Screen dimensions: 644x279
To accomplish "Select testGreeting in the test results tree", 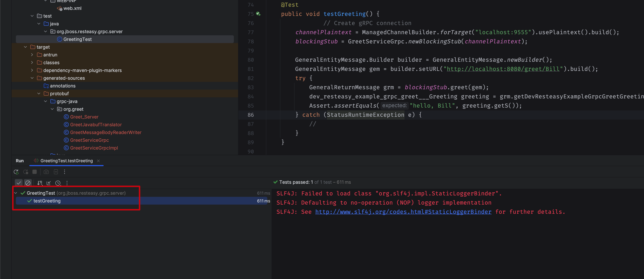I will [47, 201].
